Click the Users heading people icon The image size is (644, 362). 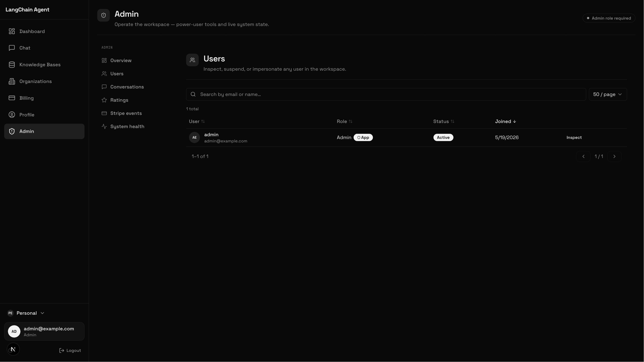click(x=192, y=60)
